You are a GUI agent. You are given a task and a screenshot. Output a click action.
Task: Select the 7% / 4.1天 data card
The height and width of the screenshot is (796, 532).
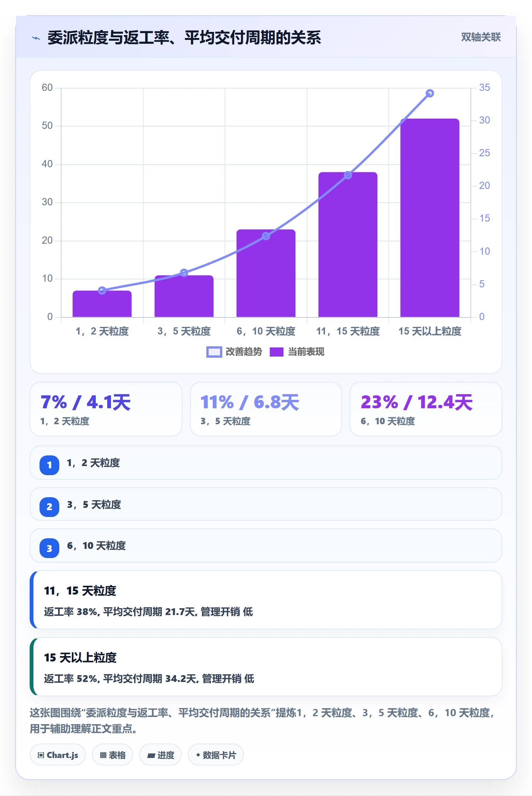click(x=106, y=409)
